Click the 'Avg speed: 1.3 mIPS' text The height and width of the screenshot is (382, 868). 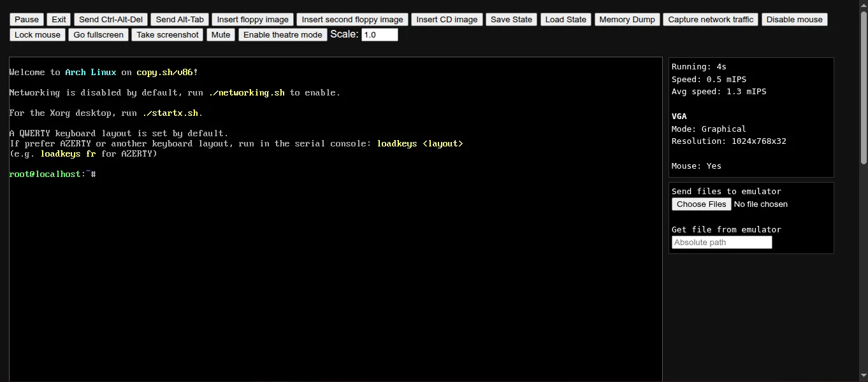tap(719, 92)
